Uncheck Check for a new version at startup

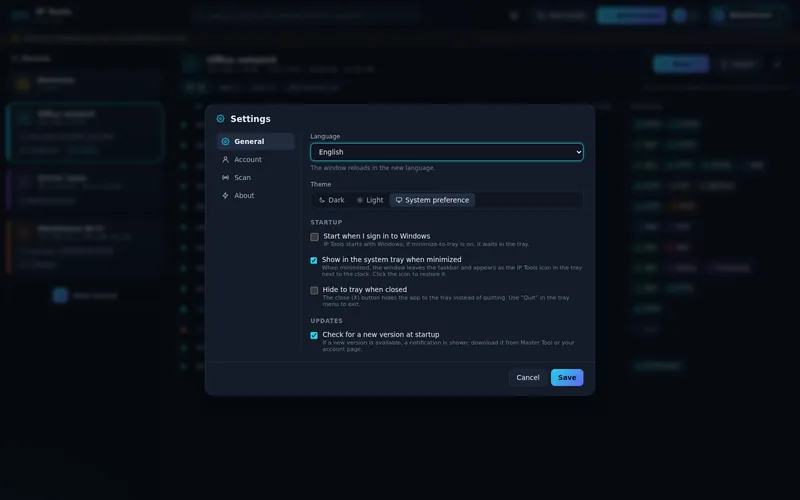coord(314,335)
